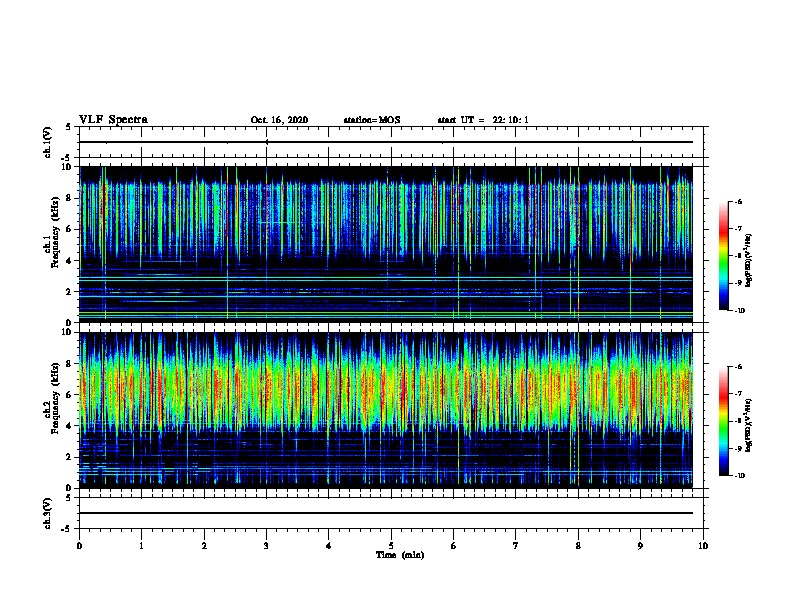Click time axis tick label "8"
This screenshot has width=792, height=612.
[578, 546]
